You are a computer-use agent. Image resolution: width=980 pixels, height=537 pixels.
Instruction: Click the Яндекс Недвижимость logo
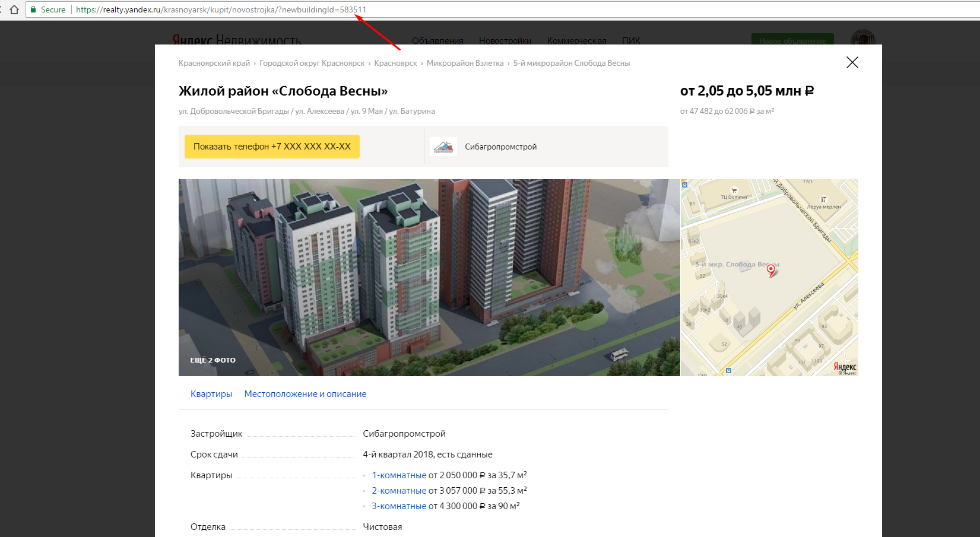pos(237,40)
